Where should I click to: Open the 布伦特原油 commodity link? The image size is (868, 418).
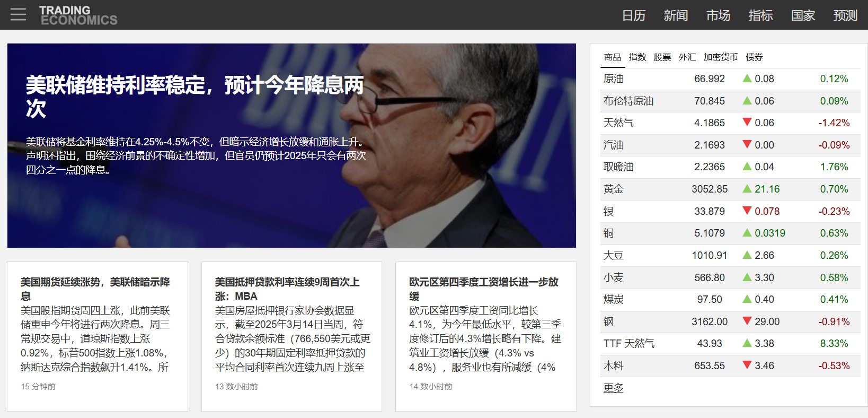(x=628, y=101)
